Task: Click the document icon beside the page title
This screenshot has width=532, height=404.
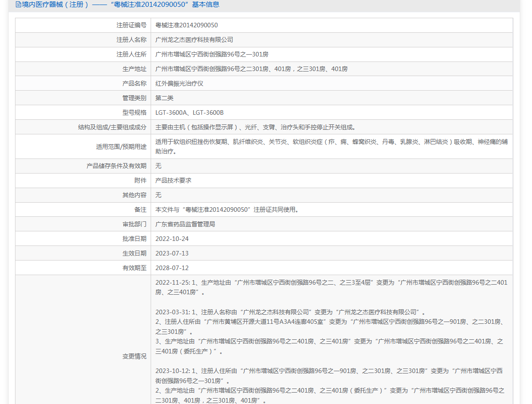Action: (18, 5)
